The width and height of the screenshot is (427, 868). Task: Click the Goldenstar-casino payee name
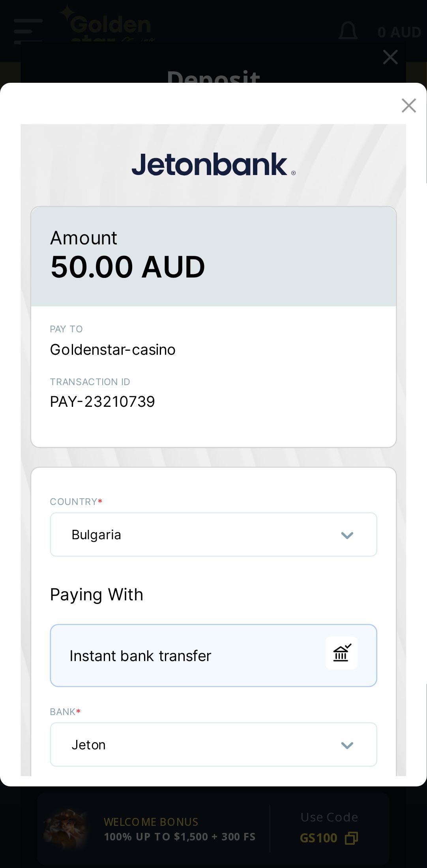pyautogui.click(x=113, y=350)
